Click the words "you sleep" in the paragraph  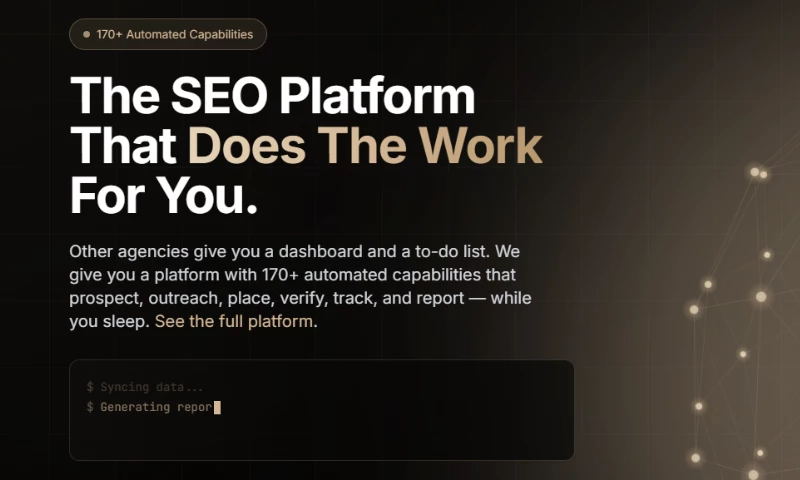point(109,322)
